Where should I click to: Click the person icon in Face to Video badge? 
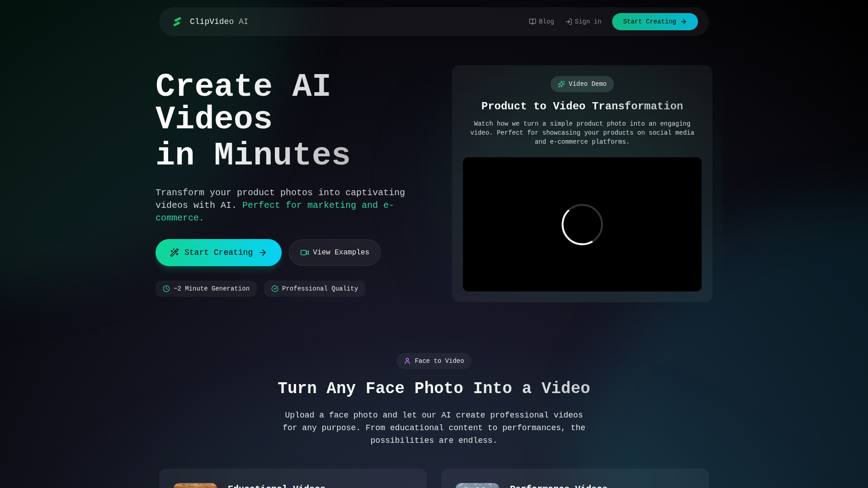(407, 361)
